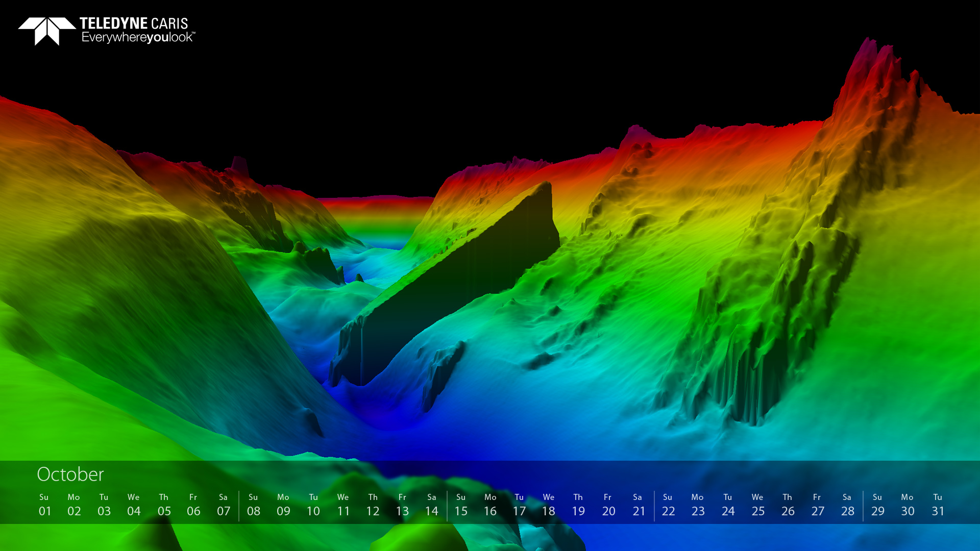Select calendar date 06
This screenshot has height=551, width=980.
point(193,511)
